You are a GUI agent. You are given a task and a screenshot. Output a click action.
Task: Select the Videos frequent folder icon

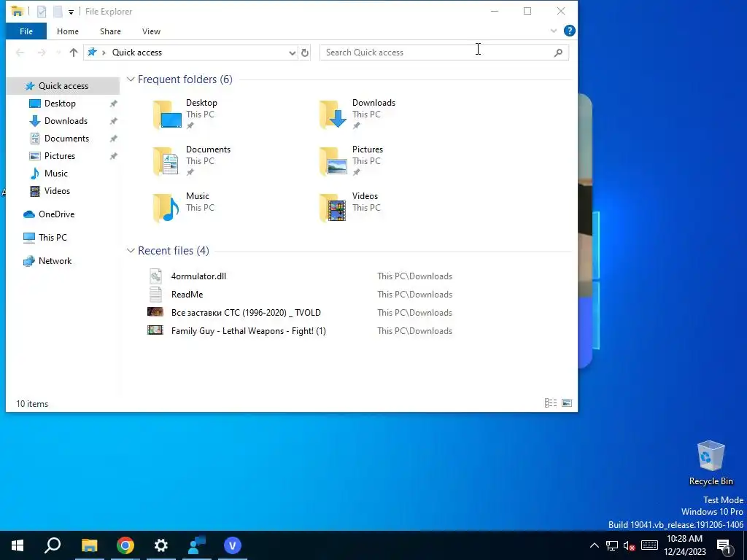pyautogui.click(x=333, y=208)
